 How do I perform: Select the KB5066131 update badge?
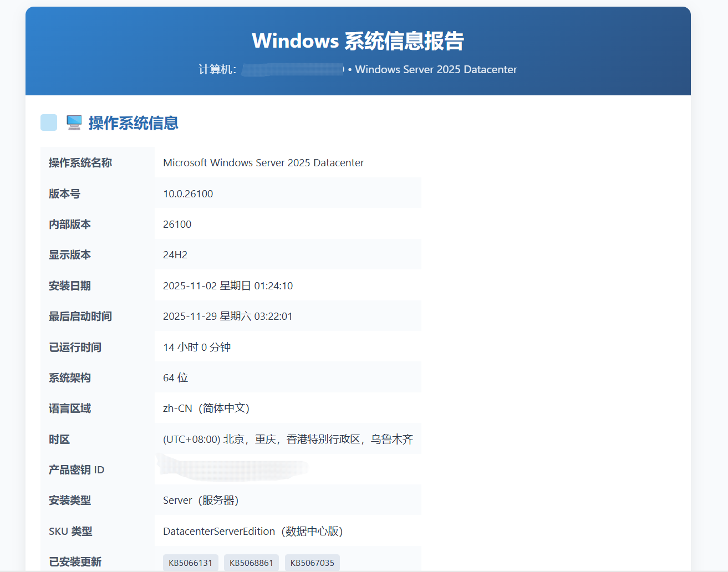[191, 563]
